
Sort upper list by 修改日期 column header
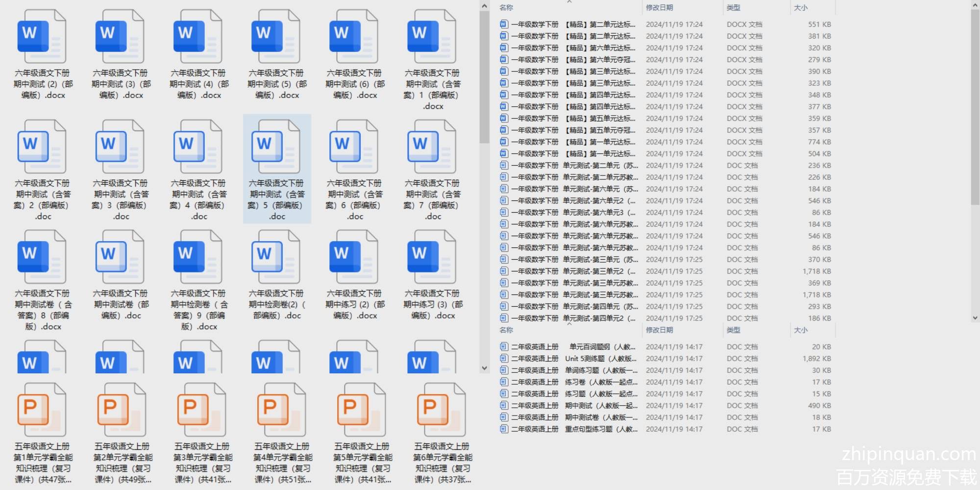tap(660, 8)
